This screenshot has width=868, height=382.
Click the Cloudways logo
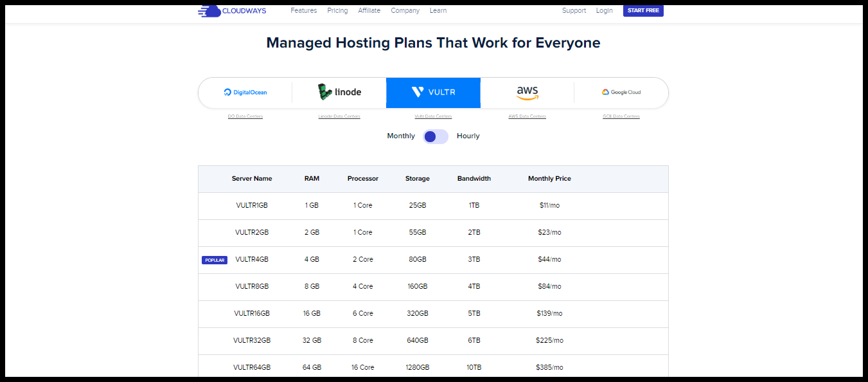tap(232, 10)
